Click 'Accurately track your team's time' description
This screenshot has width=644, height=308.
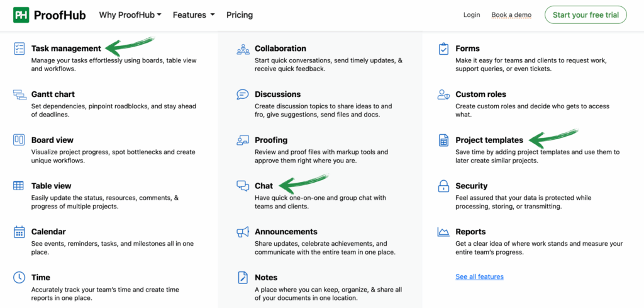[x=105, y=294]
